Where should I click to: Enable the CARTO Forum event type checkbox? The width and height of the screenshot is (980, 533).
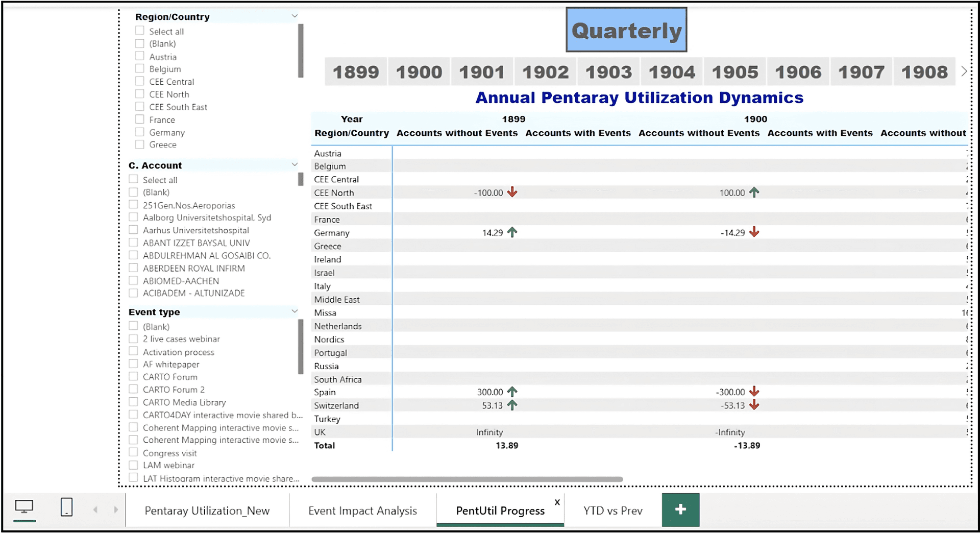133,377
